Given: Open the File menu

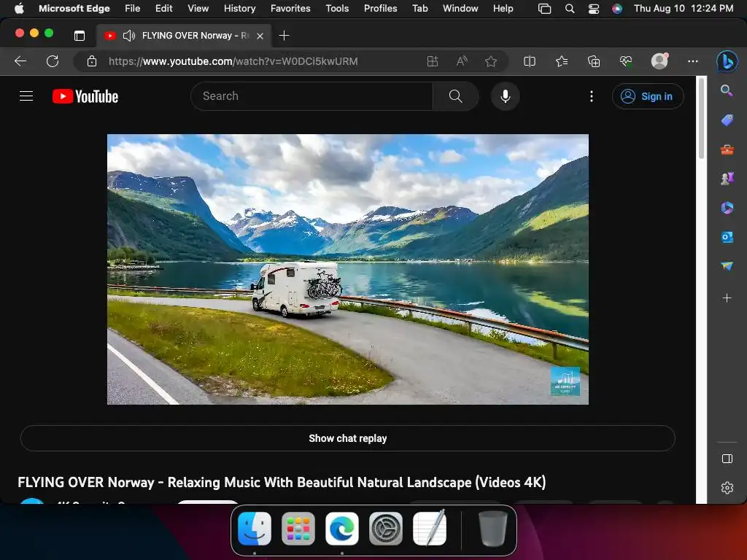Looking at the screenshot, I should pyautogui.click(x=133, y=8).
